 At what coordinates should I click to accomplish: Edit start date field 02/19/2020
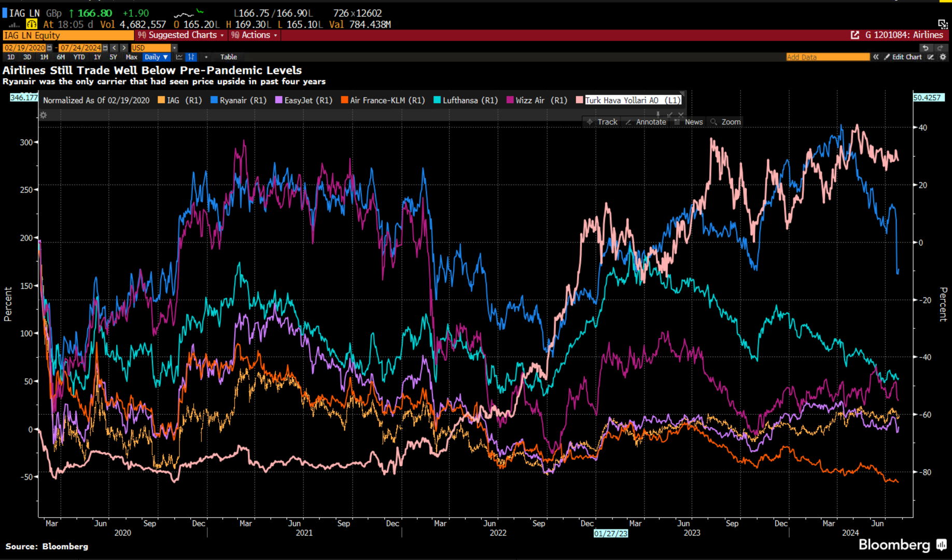pos(24,48)
